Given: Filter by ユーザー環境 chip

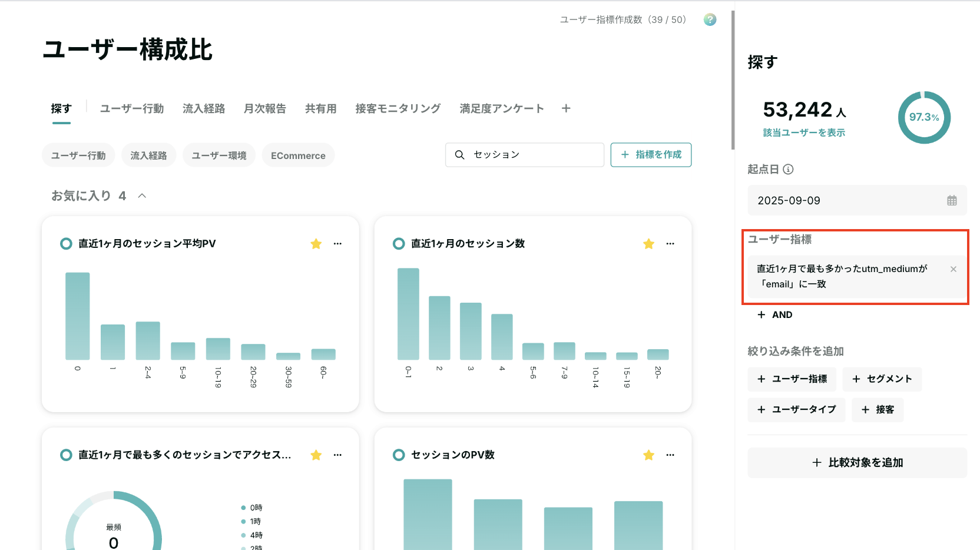Looking at the screenshot, I should coord(219,155).
